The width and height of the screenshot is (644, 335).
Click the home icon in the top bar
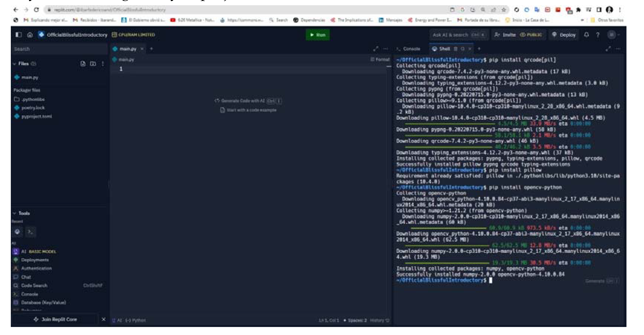tap(30, 35)
